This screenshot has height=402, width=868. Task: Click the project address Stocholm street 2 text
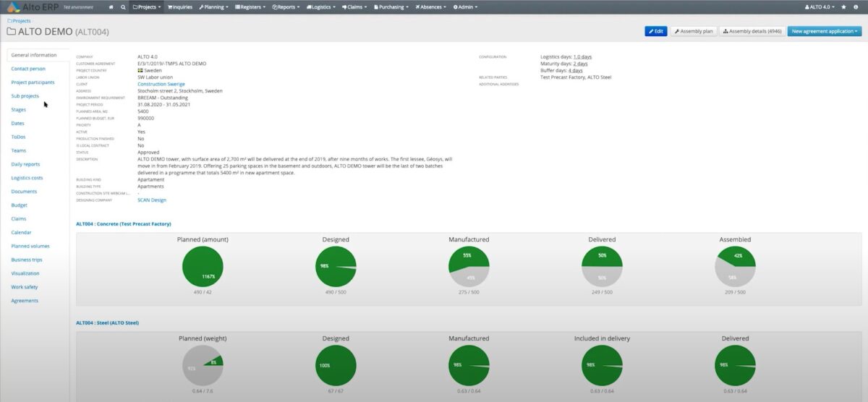pos(180,91)
